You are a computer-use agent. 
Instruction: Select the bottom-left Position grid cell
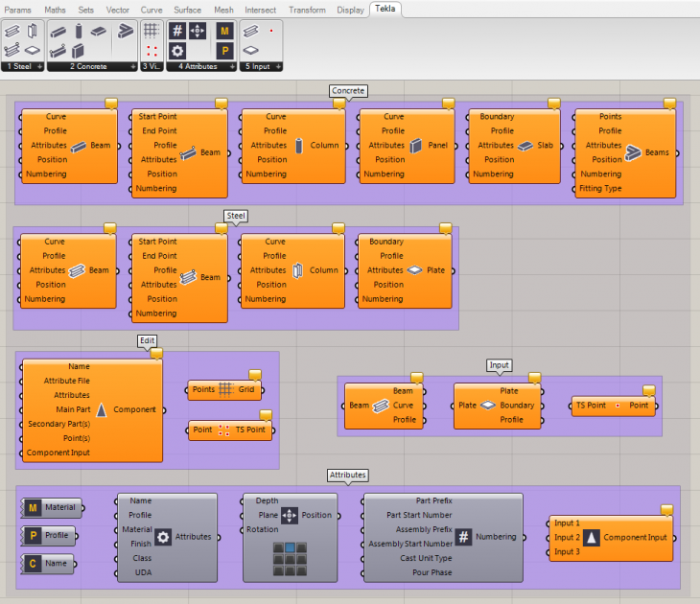(278, 570)
